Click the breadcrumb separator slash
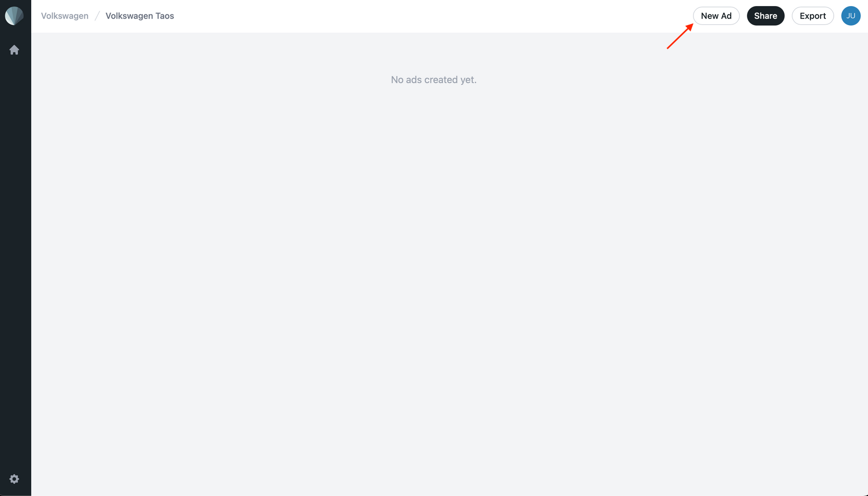868x496 pixels. [97, 16]
